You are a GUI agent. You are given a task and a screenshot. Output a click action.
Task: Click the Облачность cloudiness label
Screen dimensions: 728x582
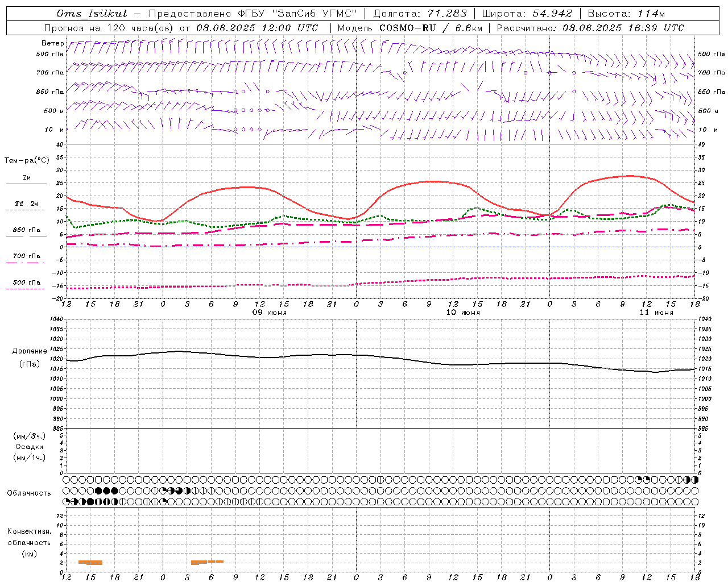pyautogui.click(x=29, y=493)
